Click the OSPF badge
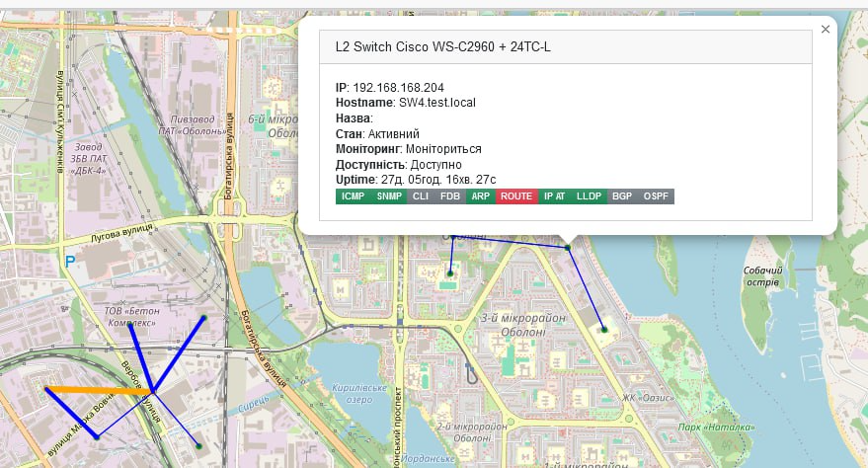The width and height of the screenshot is (868, 468). [656, 196]
